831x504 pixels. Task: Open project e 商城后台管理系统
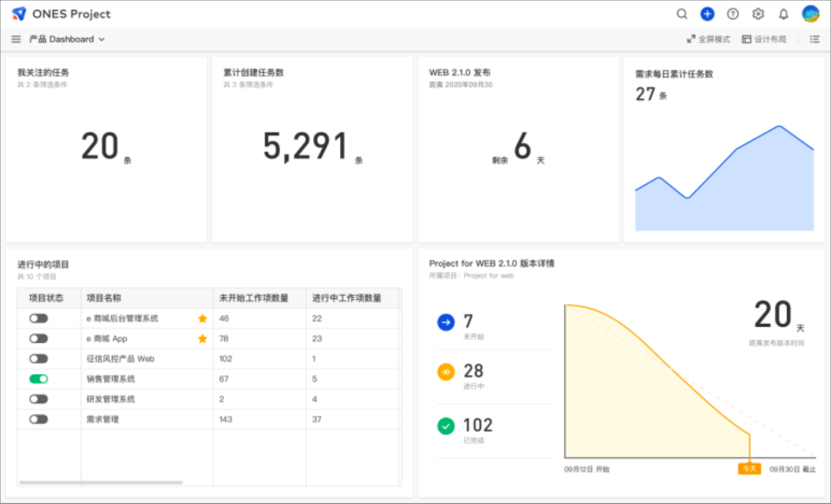pos(122,319)
